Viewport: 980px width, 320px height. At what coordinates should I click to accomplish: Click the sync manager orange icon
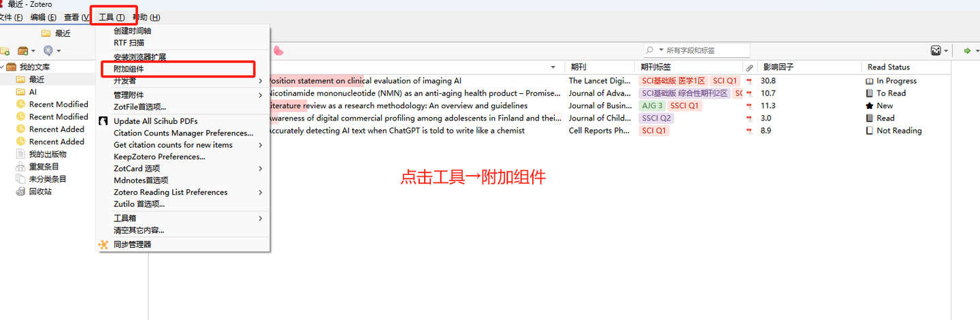coord(103,244)
